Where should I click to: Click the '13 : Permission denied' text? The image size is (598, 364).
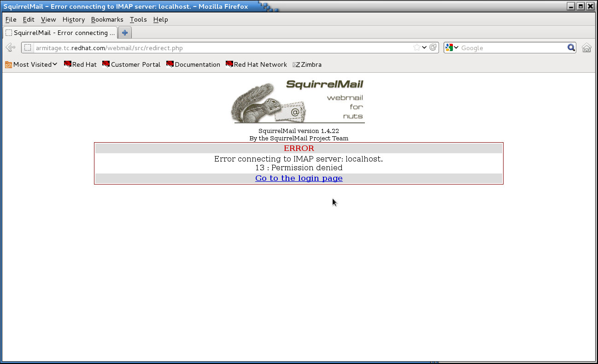pos(299,168)
